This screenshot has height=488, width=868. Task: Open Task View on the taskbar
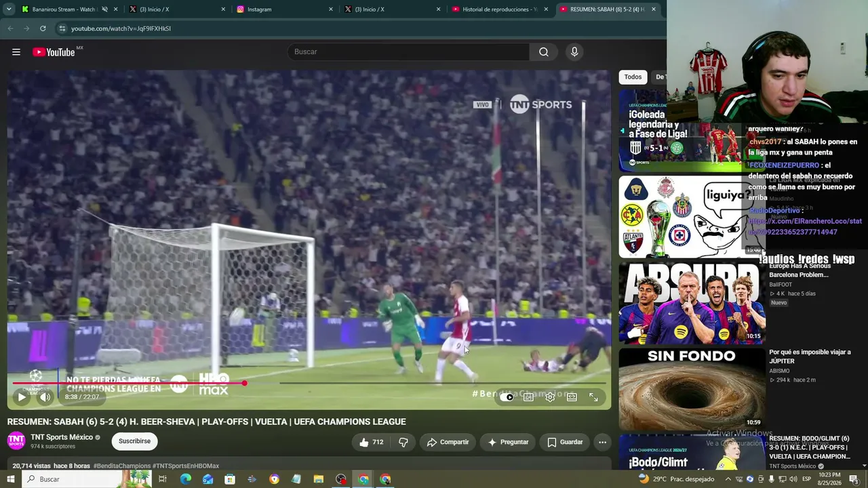pos(163,479)
